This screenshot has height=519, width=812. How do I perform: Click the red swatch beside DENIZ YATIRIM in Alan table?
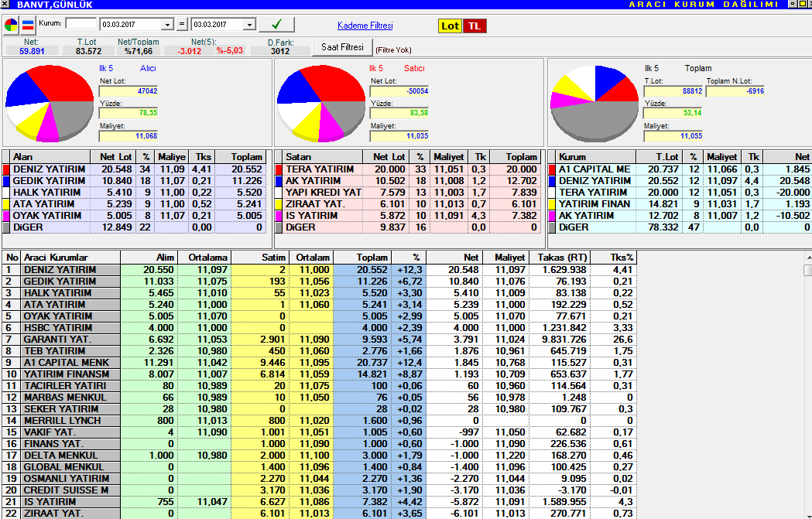[x=6, y=169]
